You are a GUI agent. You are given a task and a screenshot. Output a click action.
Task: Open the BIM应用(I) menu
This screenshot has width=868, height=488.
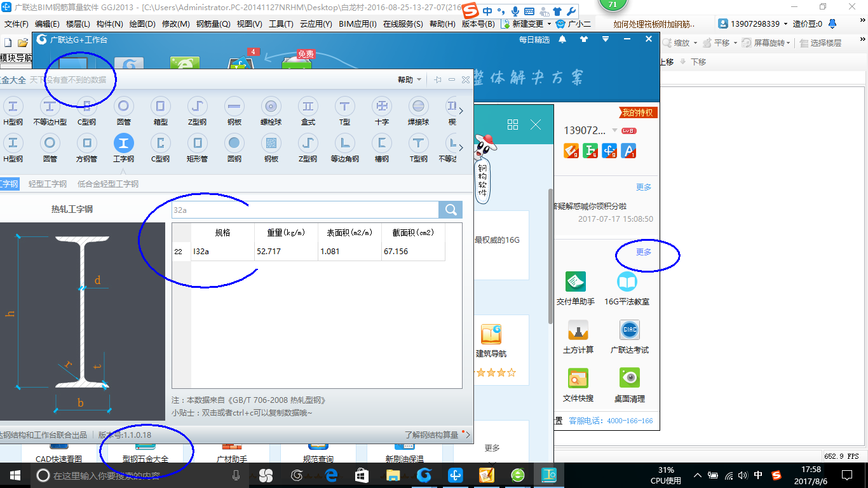[358, 24]
